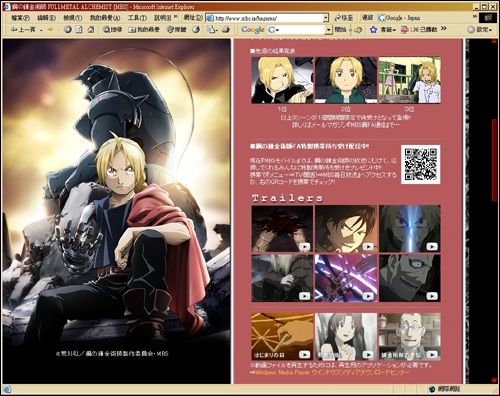
Task: Click the Mail toolbar icon
Action: click(212, 30)
